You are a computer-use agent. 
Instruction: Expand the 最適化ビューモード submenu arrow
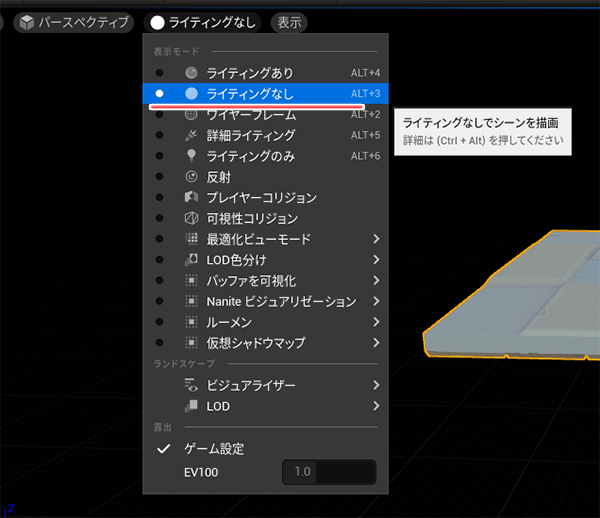376,239
